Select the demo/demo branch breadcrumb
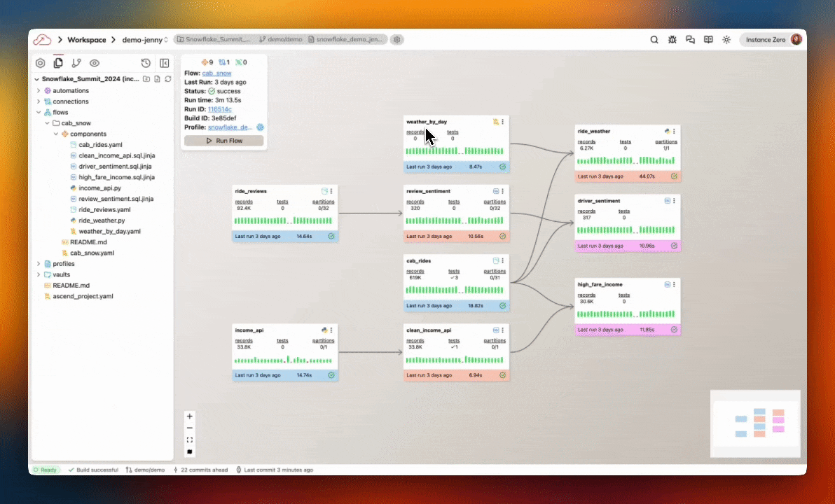The width and height of the screenshot is (835, 504). point(281,39)
